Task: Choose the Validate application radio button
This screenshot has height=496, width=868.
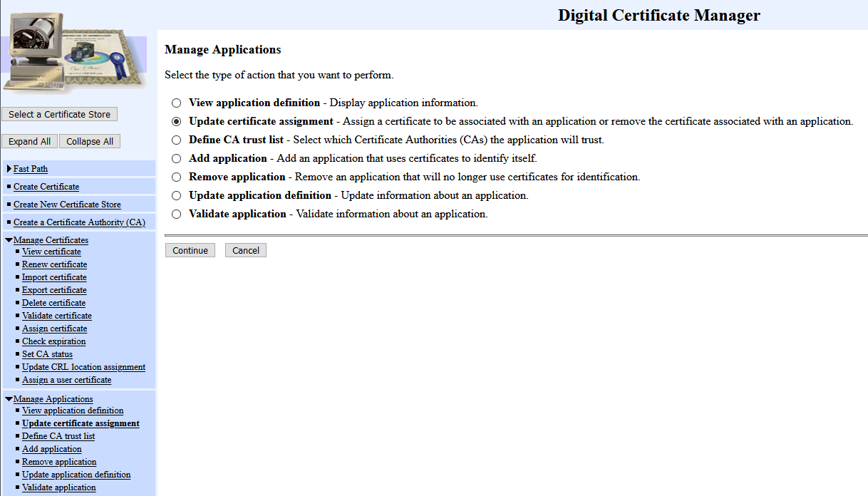Action: 176,214
